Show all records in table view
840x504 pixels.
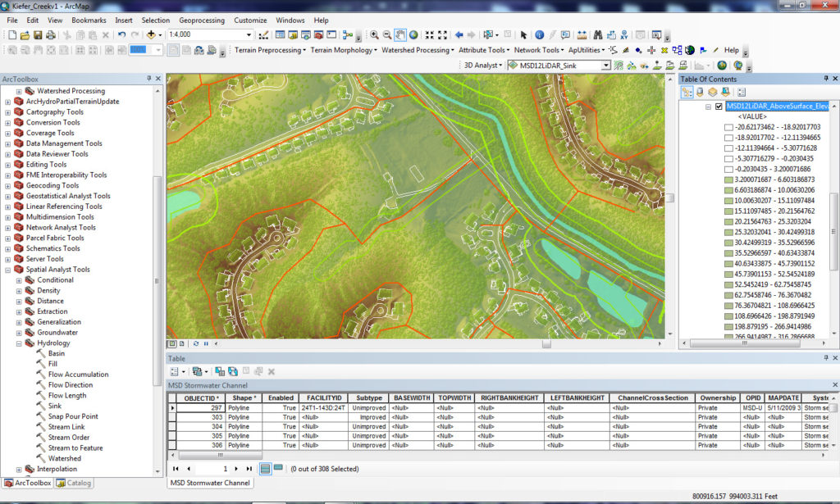265,469
